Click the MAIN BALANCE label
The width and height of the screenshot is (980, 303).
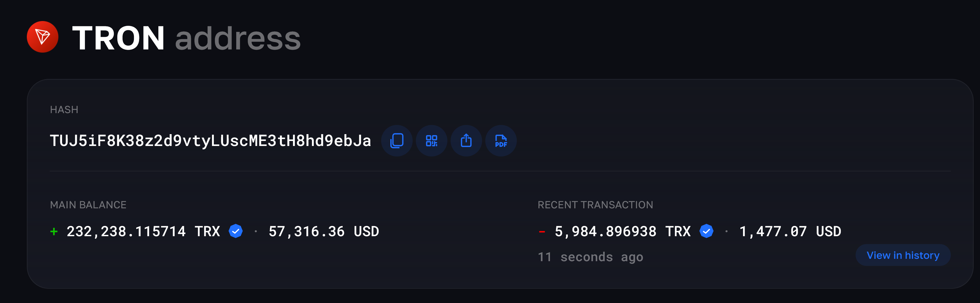(x=88, y=205)
